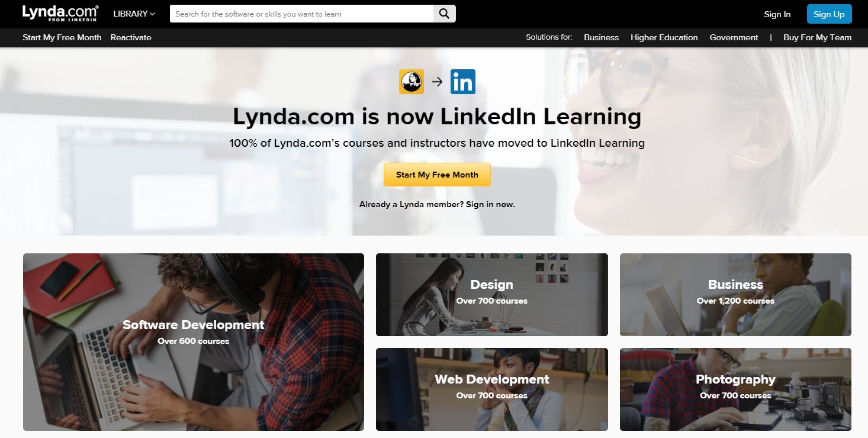
Task: Focus the course search field
Action: [x=302, y=14]
